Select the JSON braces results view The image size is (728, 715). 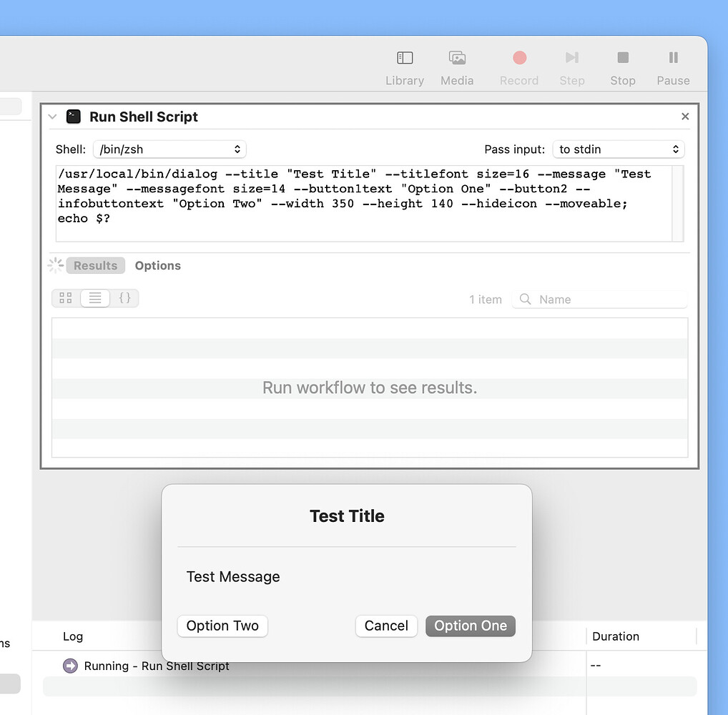[125, 298]
